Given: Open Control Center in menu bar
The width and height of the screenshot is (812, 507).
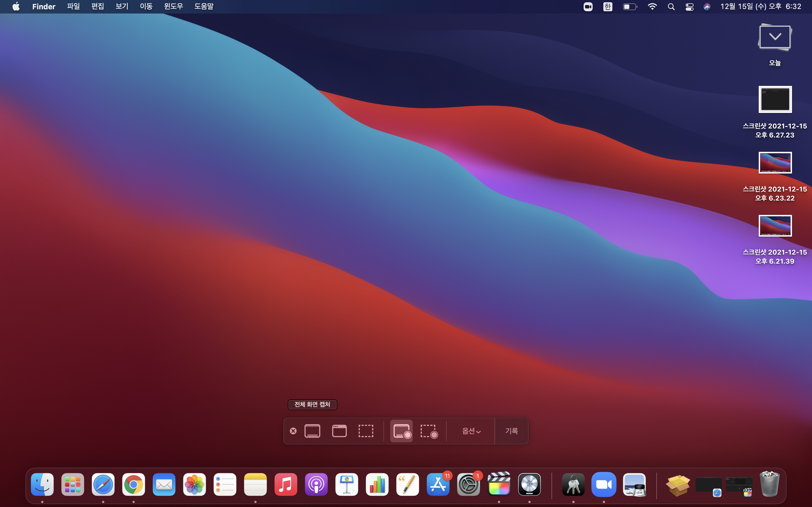Looking at the screenshot, I should [x=689, y=7].
